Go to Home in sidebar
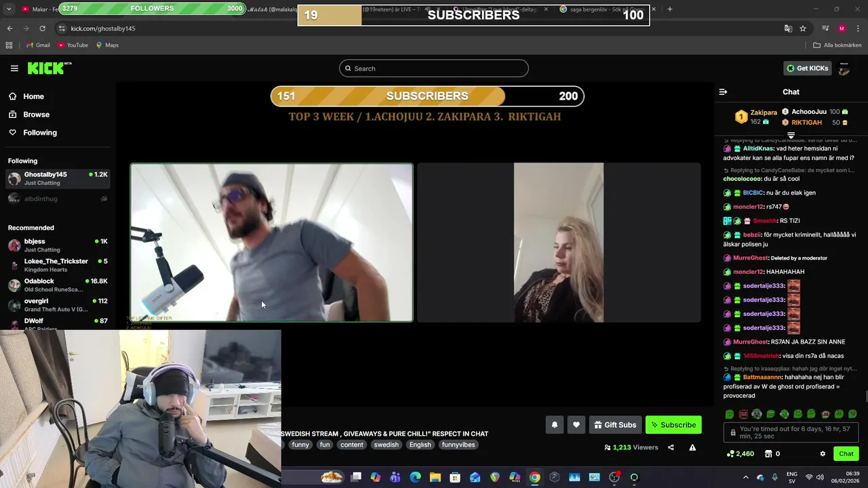 pos(33,96)
